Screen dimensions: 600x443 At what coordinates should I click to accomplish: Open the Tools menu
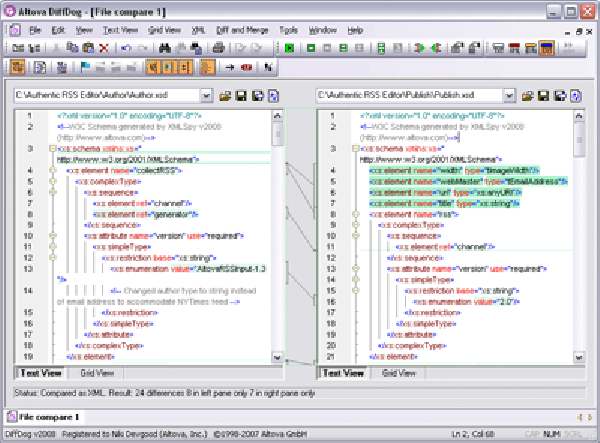coord(289,31)
